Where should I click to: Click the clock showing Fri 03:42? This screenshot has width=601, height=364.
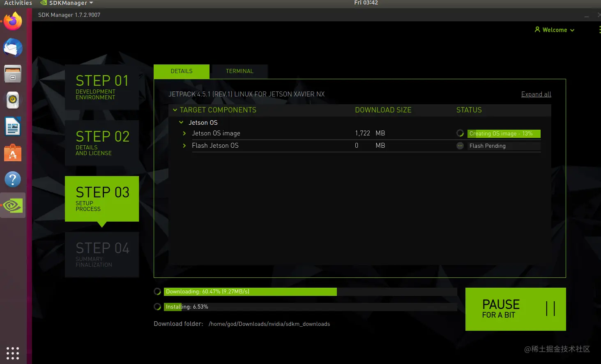coord(366,3)
